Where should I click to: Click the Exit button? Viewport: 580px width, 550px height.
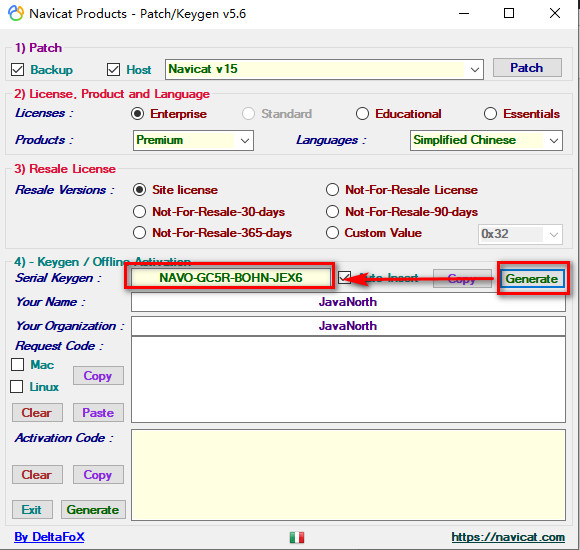click(32, 510)
